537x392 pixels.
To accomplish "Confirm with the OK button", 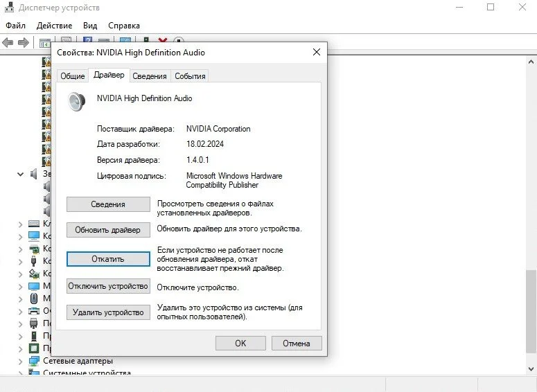I will (x=240, y=343).
